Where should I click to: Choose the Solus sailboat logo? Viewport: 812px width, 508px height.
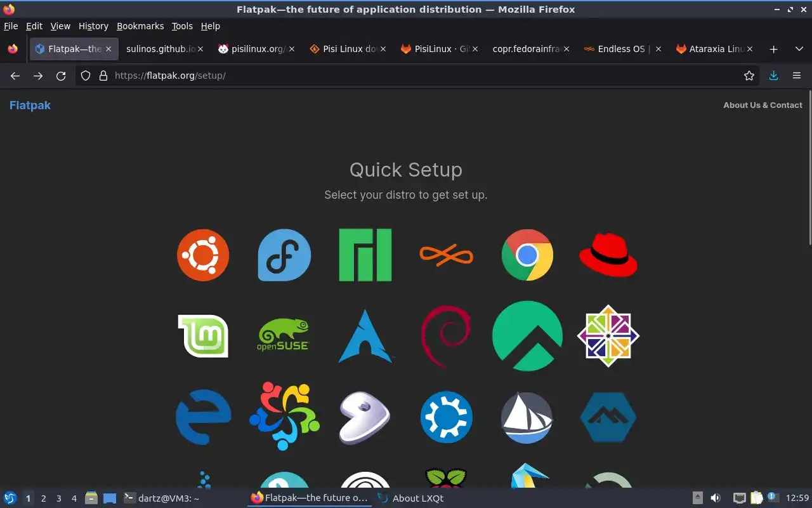(x=527, y=417)
